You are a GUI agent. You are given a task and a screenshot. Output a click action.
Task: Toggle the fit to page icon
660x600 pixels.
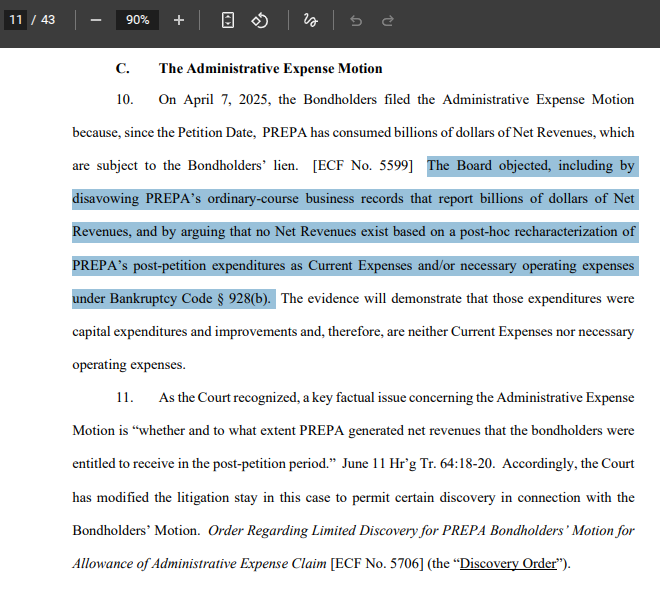228,20
